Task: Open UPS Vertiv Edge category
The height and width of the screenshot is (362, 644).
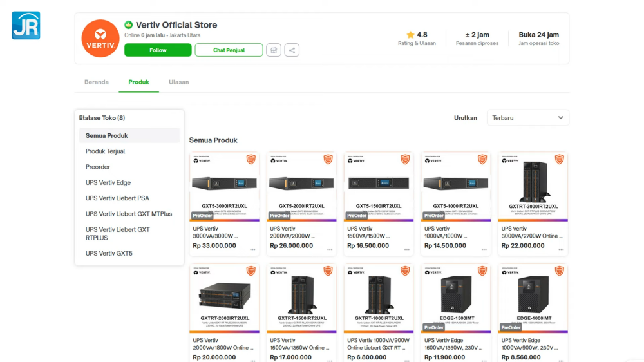Action: click(108, 182)
